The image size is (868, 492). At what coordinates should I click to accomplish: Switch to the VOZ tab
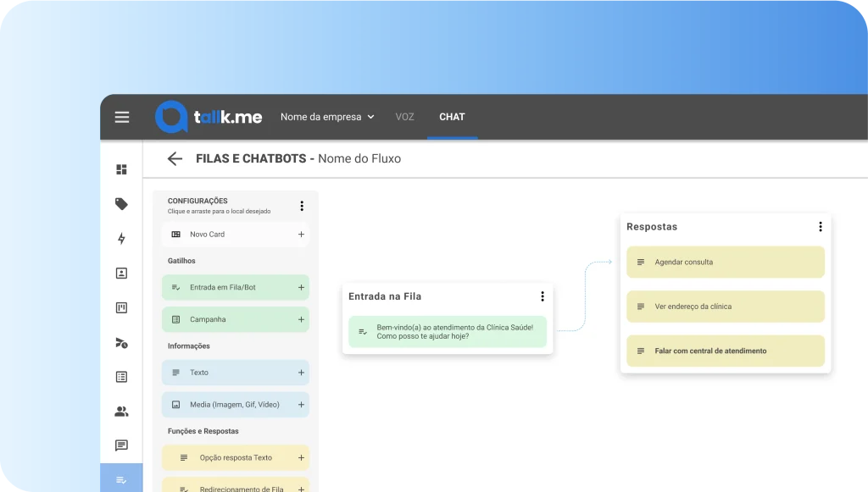tap(404, 117)
